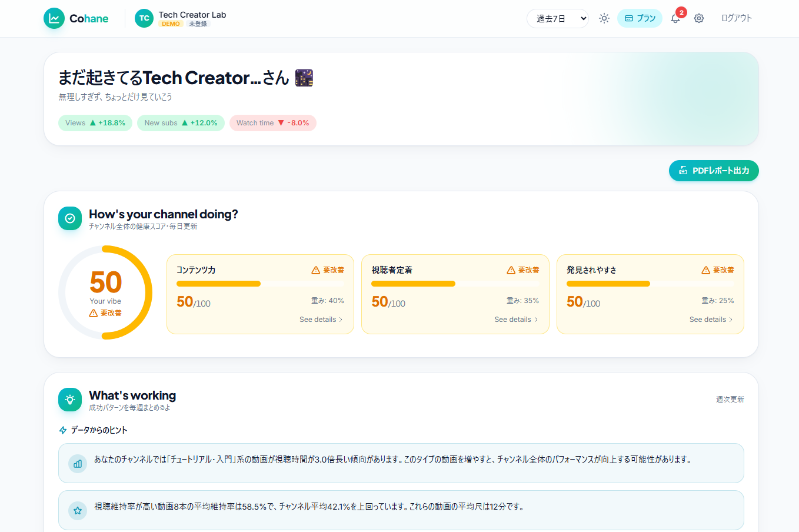The image size is (799, 532).
Task: Click the Watch time -8.0% badge
Action: coord(273,123)
